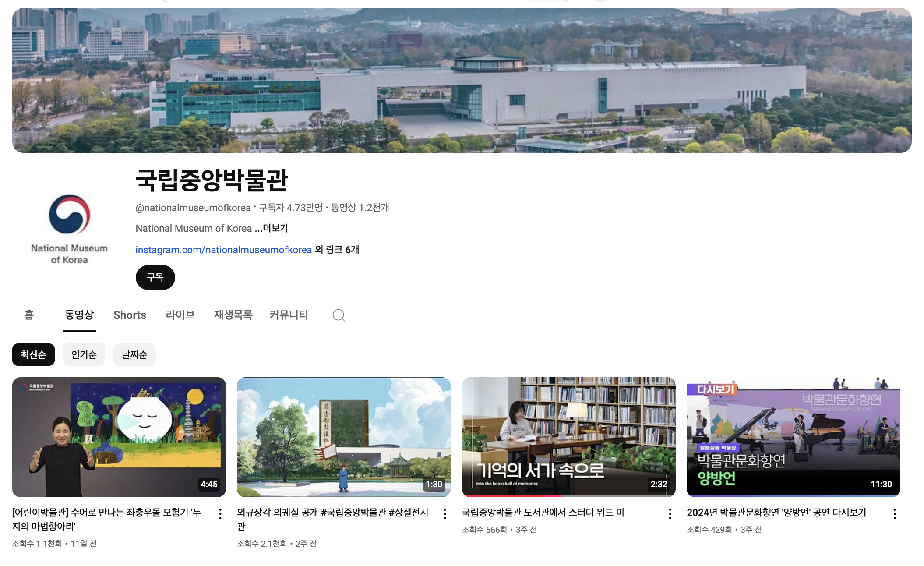This screenshot has width=924, height=566.
Task: Click the 조회수 1.1천회 • 11일 전 text
Action: [54, 544]
